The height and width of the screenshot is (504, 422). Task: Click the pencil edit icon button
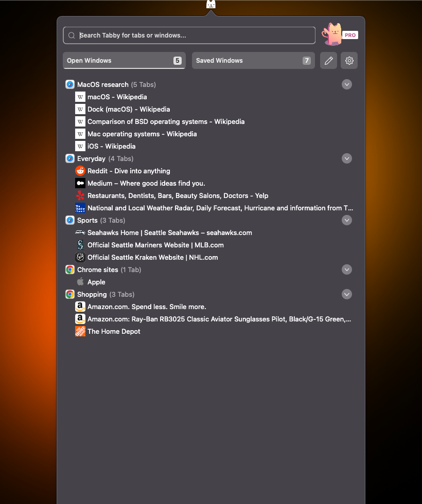pyautogui.click(x=328, y=61)
